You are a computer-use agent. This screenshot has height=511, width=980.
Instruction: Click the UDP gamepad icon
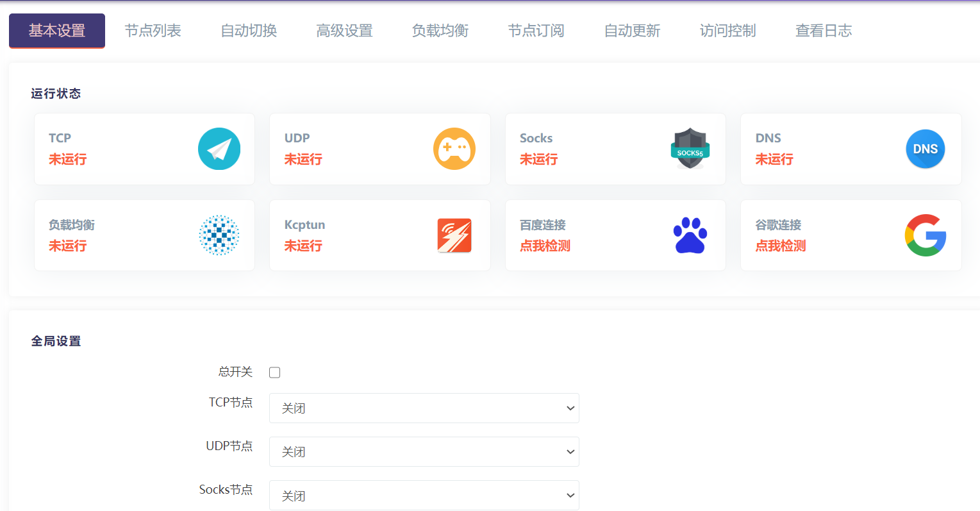(454, 149)
